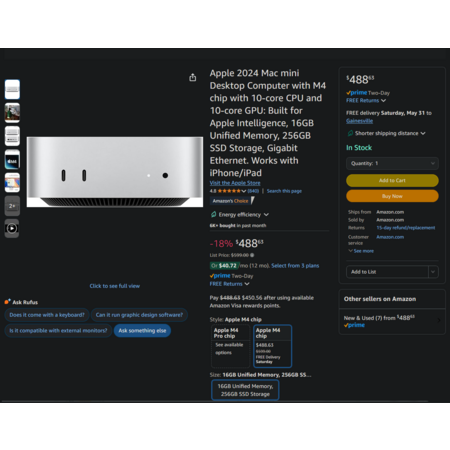The width and height of the screenshot is (450, 450).
Task: Open the 2+ more images thumbnail
Action: 12,206
